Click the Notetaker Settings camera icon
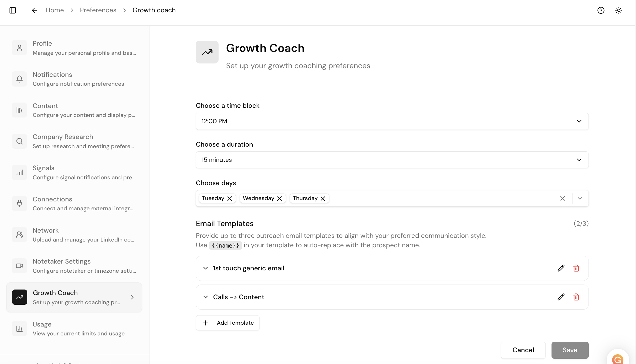The image size is (636, 364). [19, 266]
